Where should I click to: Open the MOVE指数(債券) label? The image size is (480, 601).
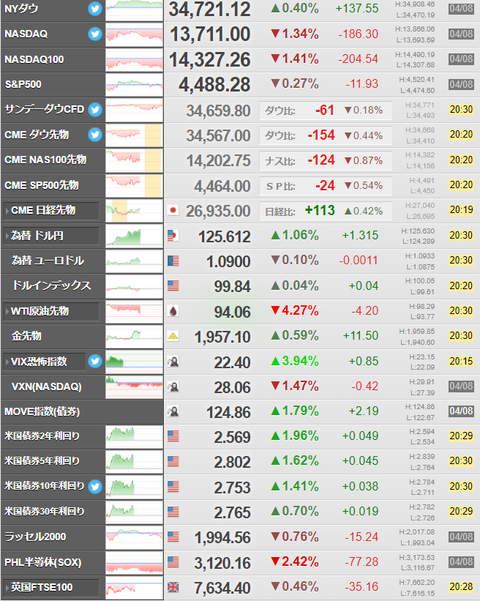pyautogui.click(x=42, y=412)
